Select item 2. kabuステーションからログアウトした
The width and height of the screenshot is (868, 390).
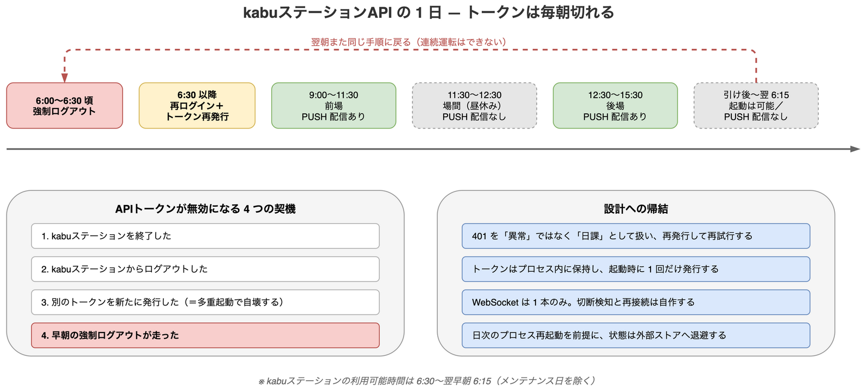tap(205, 269)
